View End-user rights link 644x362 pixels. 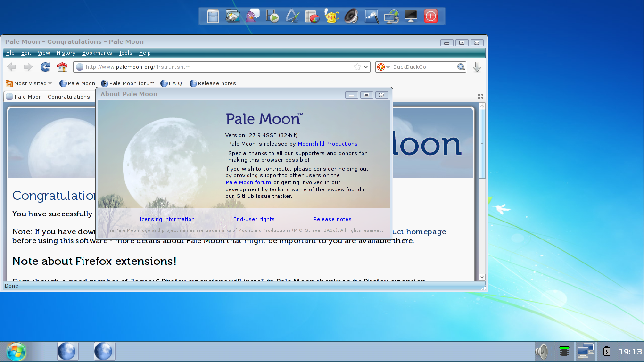point(254,219)
